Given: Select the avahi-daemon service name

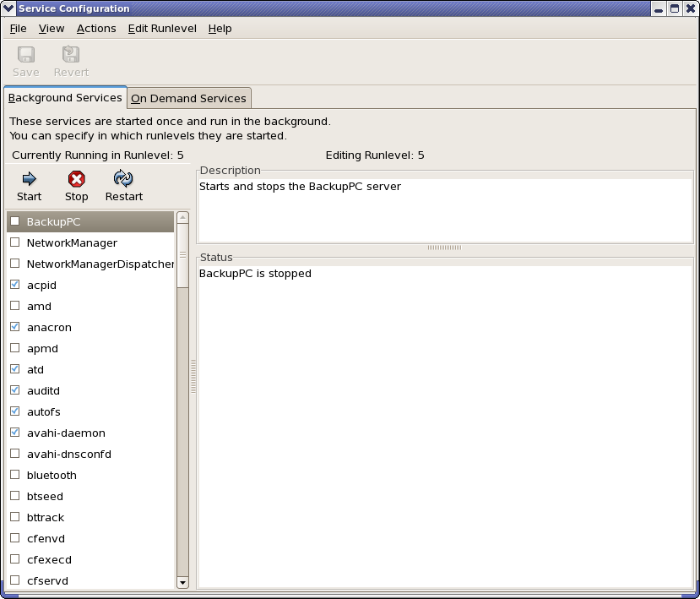Looking at the screenshot, I should 66,433.
